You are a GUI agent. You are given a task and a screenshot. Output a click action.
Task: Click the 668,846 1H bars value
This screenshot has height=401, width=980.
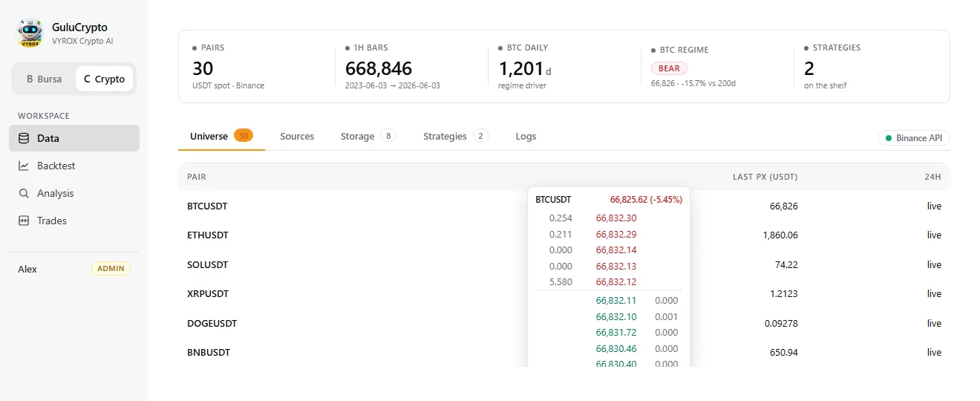click(x=379, y=69)
